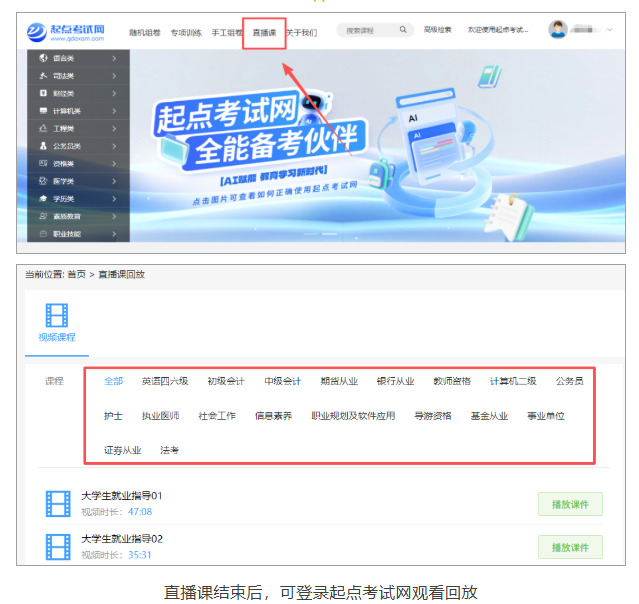Expand the 工程类 category arrow

pos(114,128)
